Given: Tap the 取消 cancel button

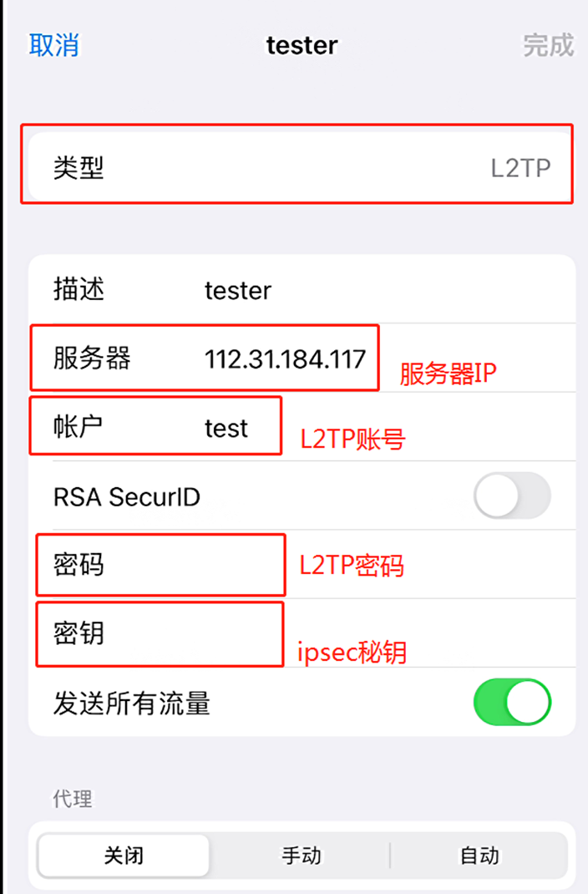Looking at the screenshot, I should pos(54,45).
